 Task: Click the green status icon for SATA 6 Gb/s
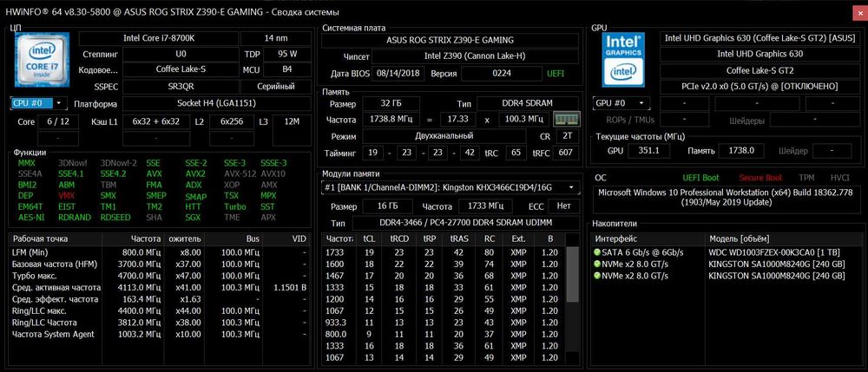(x=597, y=252)
